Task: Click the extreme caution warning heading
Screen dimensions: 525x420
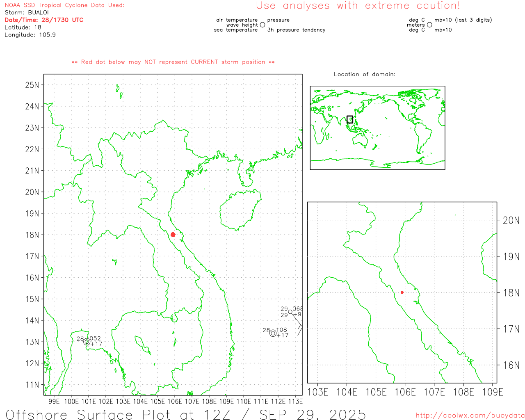Action: [358, 6]
